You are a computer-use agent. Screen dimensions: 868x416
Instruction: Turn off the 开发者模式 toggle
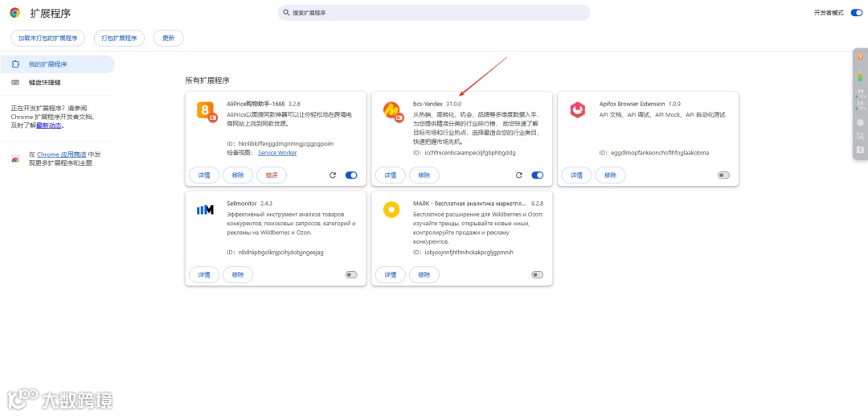(857, 13)
